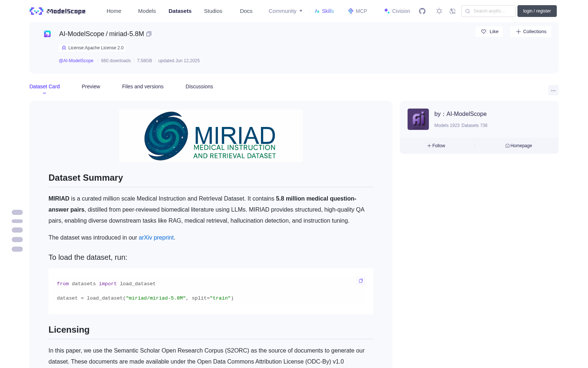Open the Studios page
Screen dimensions: 588x368
coord(213,11)
